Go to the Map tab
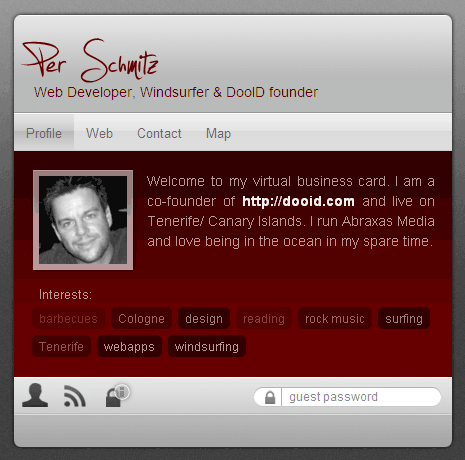Image resolution: width=465 pixels, height=460 pixels. point(218,133)
